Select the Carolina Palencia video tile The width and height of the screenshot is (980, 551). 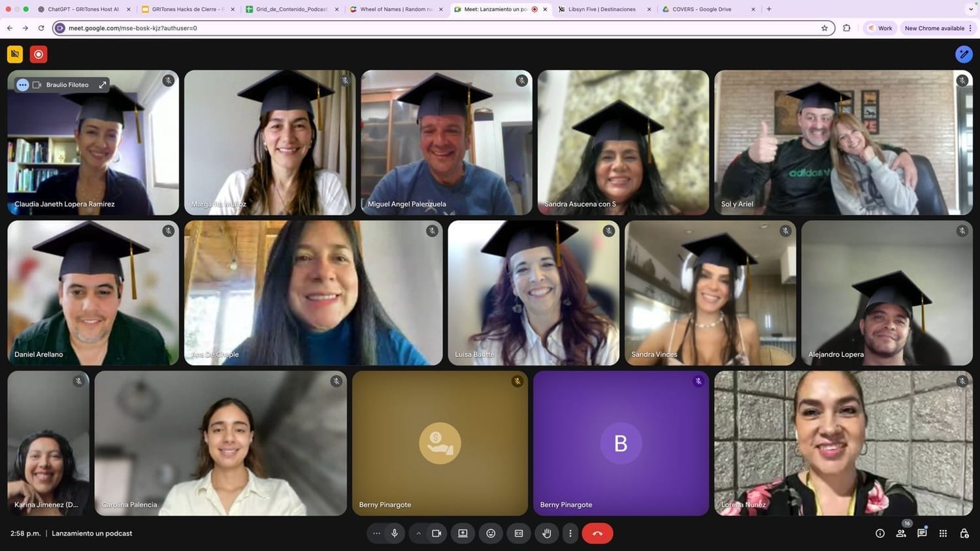tap(220, 443)
